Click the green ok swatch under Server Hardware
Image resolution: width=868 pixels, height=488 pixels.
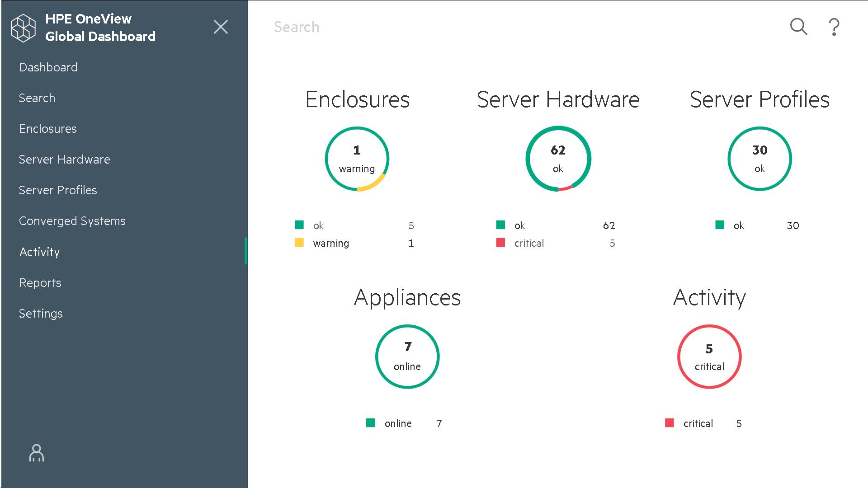500,225
